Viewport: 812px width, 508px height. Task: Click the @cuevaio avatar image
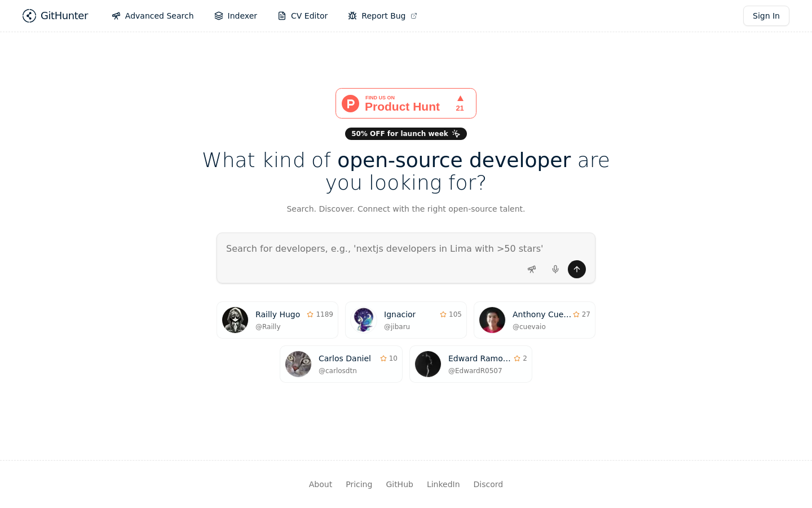492,320
